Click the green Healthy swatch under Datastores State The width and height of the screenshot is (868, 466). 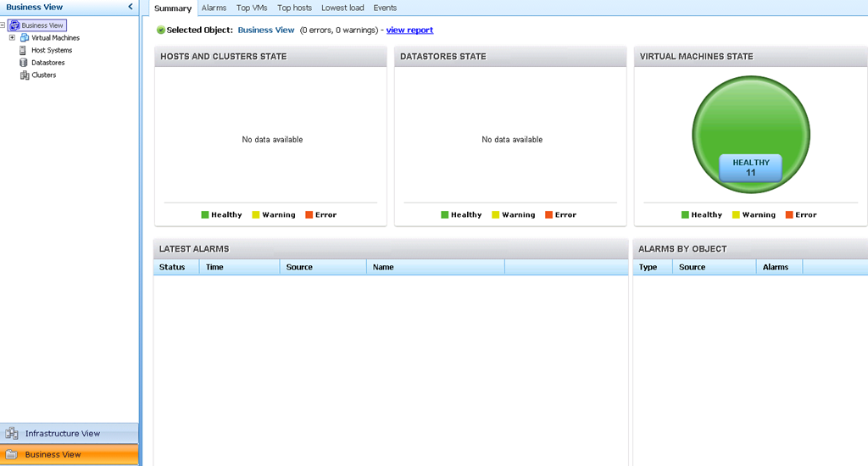tap(445, 215)
